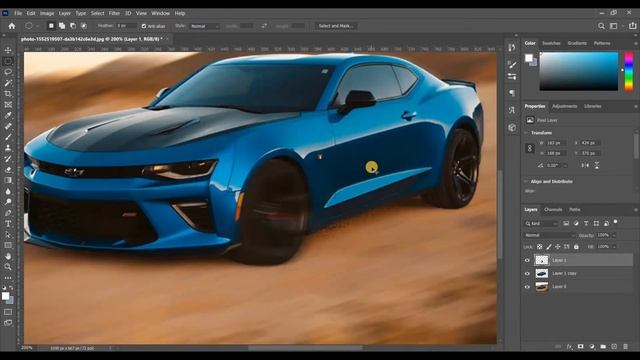640x360 pixels.
Task: Click the Home icon in options bar
Action: (12, 26)
